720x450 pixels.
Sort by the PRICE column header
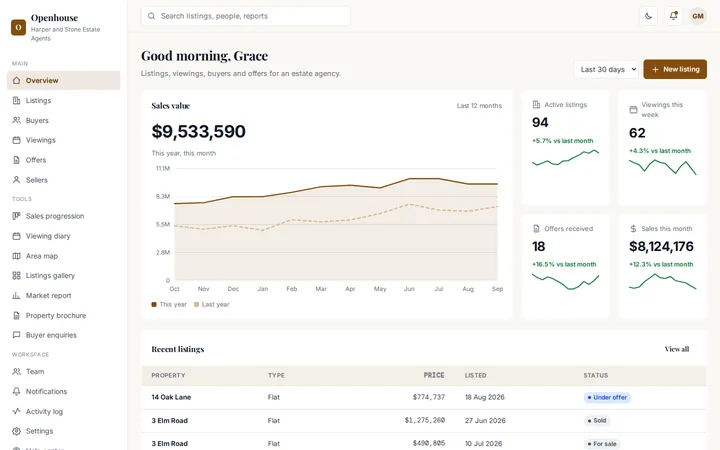pyautogui.click(x=433, y=375)
